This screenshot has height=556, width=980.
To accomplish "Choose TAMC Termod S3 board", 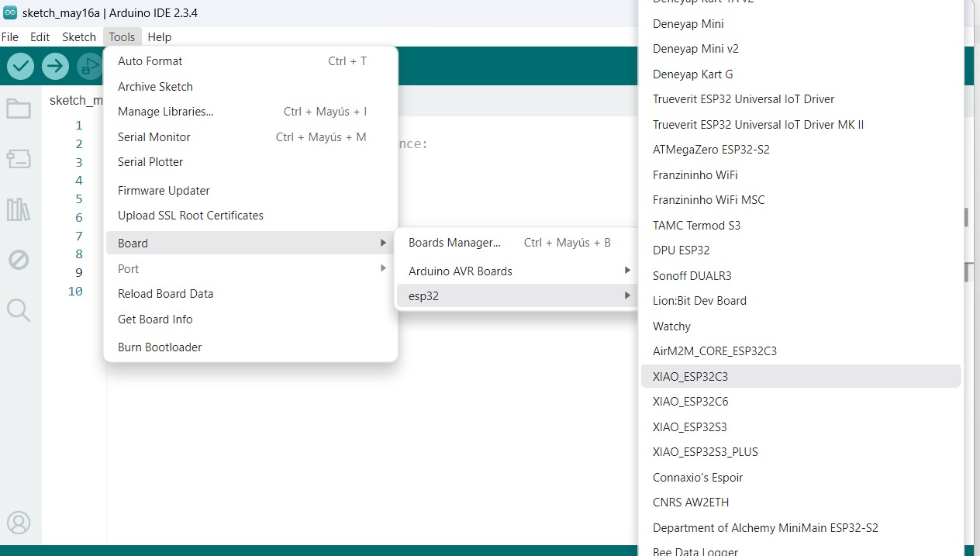I will pos(801,226).
